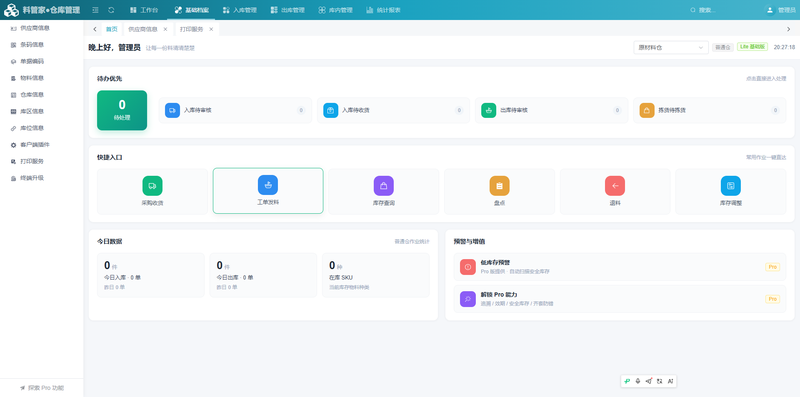Screen dimensions: 800x397
Task: Open 库内管理 top menu
Action: (x=335, y=10)
